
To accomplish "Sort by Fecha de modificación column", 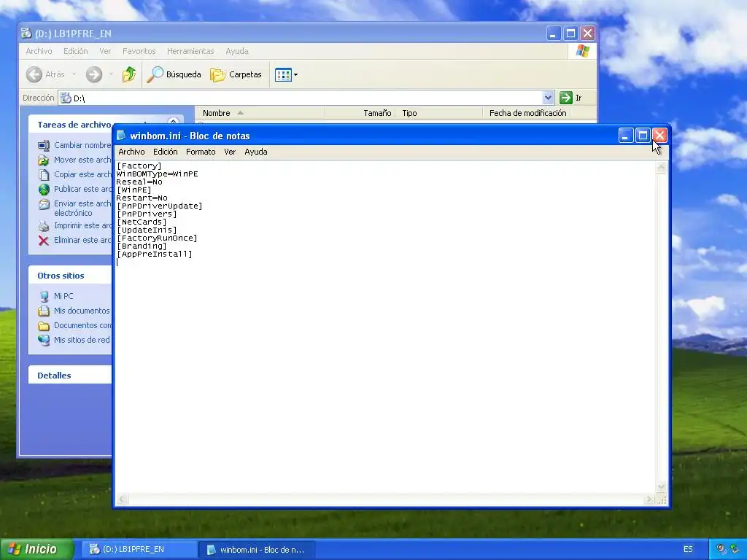I will [527, 113].
